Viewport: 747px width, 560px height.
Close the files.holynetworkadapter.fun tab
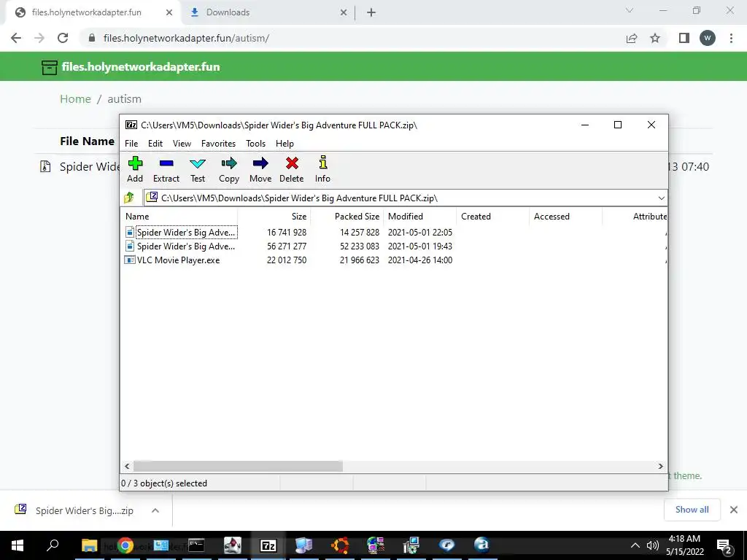[169, 12]
